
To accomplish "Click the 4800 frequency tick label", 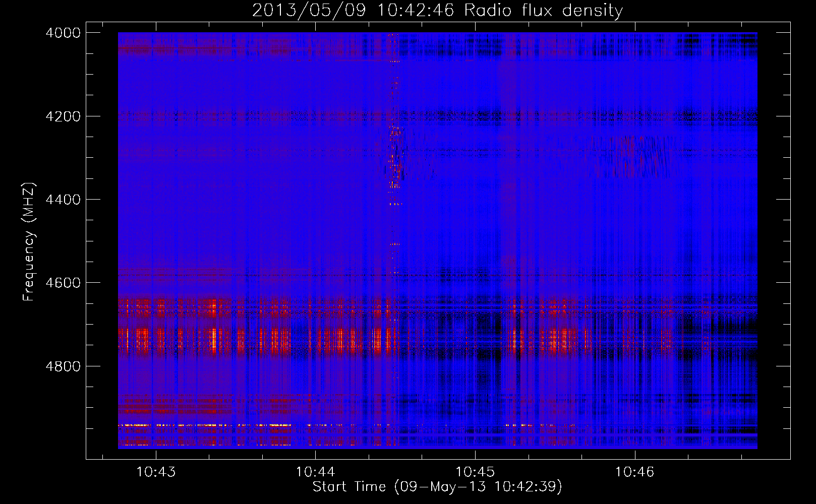I will [x=63, y=366].
